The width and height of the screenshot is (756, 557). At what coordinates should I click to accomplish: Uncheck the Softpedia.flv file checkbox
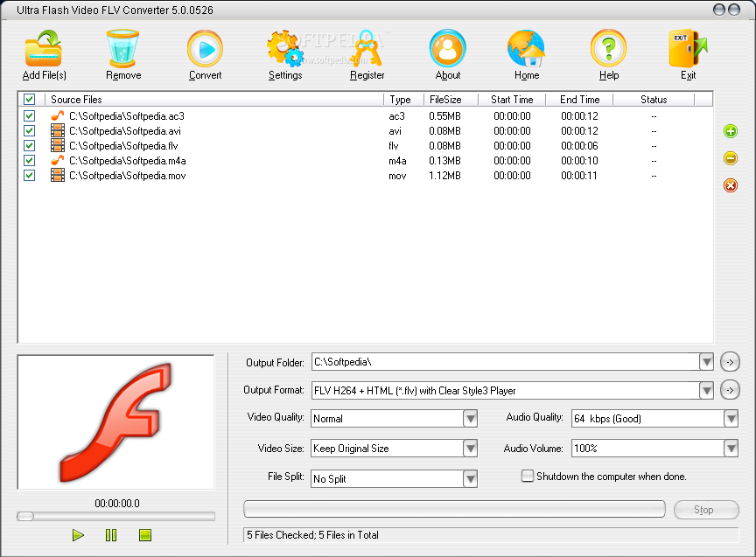click(x=30, y=145)
